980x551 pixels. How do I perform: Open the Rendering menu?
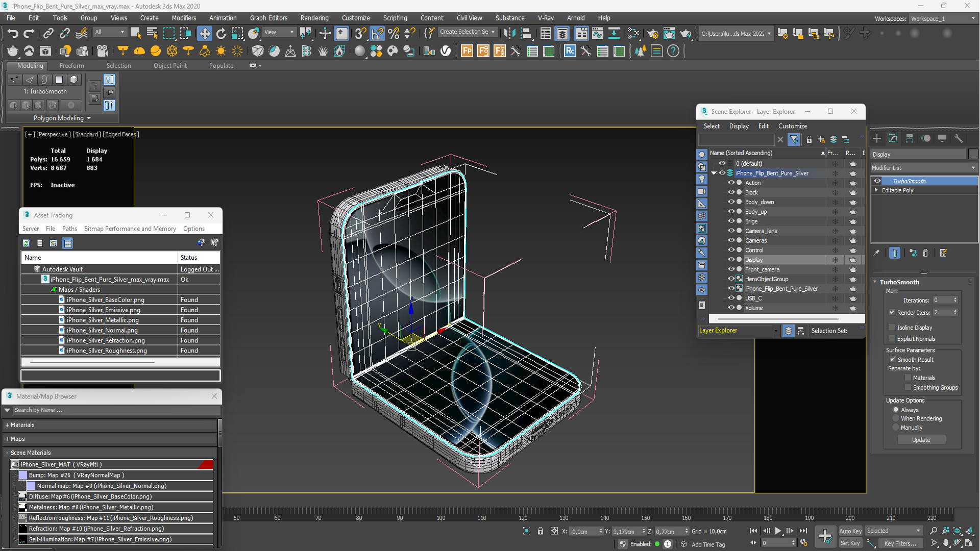314,18
